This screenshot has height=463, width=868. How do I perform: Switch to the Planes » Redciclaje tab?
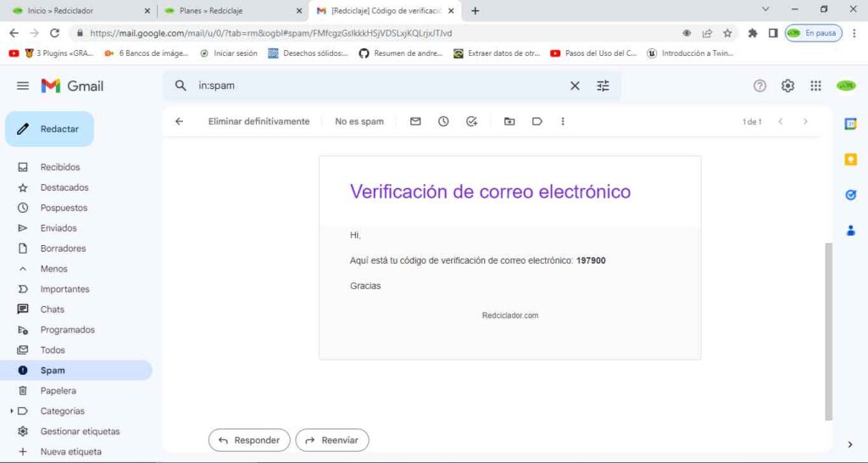coord(229,11)
